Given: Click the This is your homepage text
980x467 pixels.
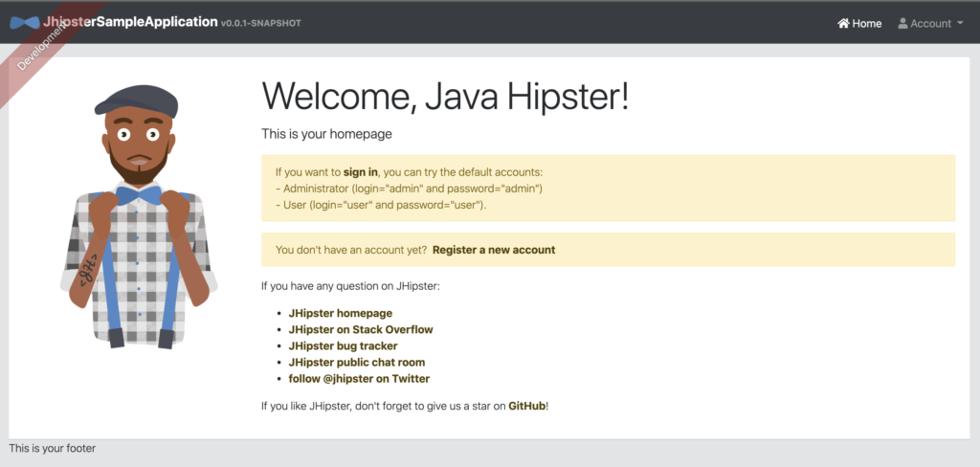Looking at the screenshot, I should pos(327,134).
